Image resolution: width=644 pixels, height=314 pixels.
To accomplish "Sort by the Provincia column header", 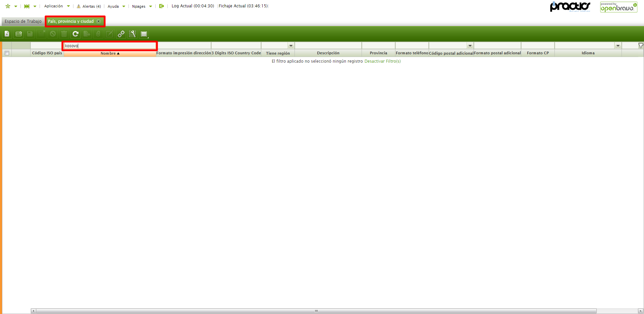I will coord(379,53).
